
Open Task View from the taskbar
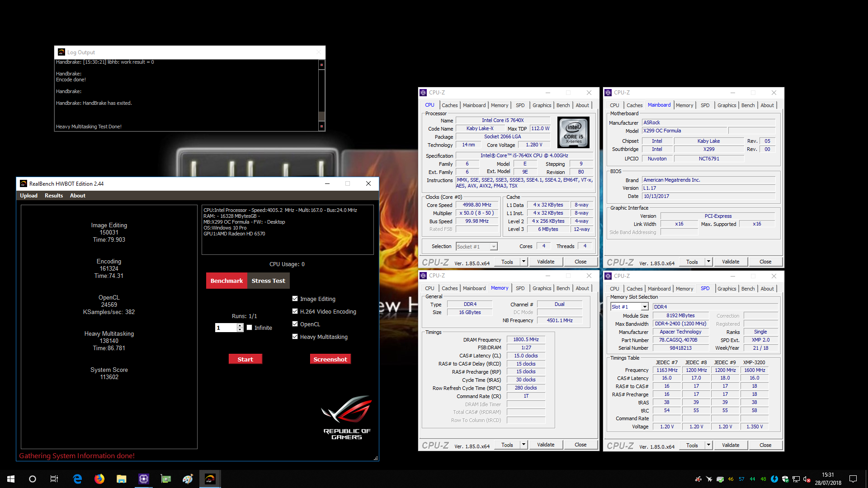54,479
